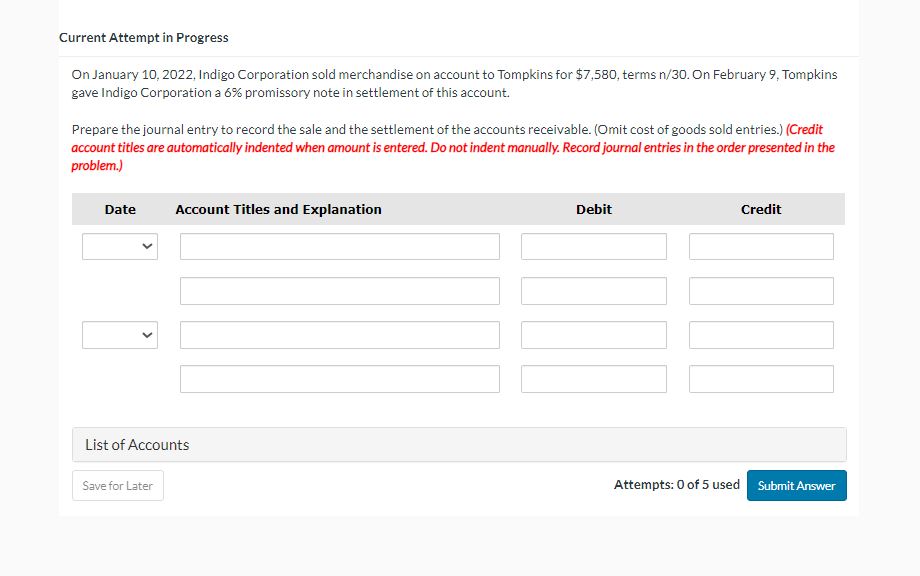
Task: Click the third Account Titles and Explanation field
Action: (339, 334)
